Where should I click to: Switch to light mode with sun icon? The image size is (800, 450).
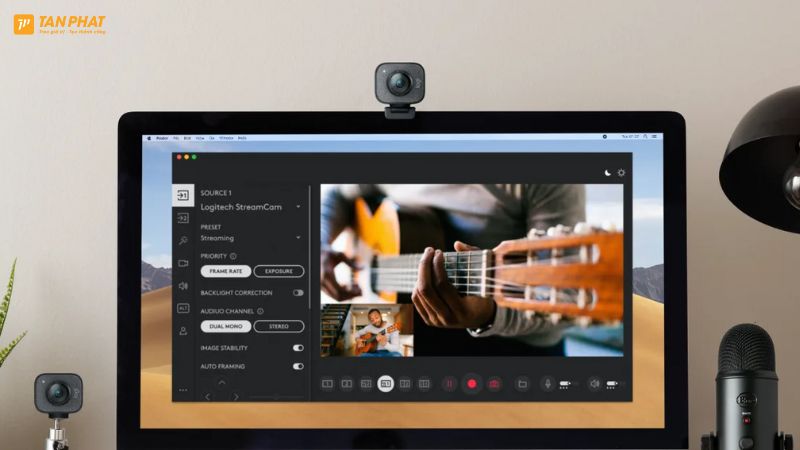(x=621, y=173)
